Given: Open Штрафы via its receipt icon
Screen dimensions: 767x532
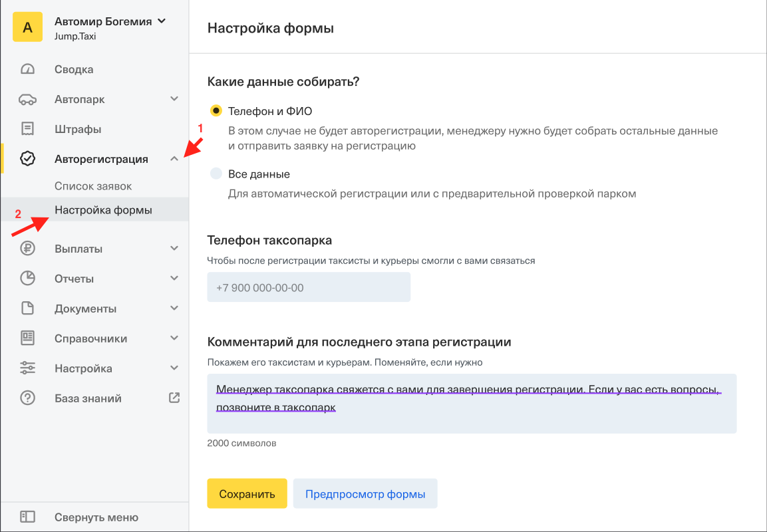Looking at the screenshot, I should click(x=27, y=129).
